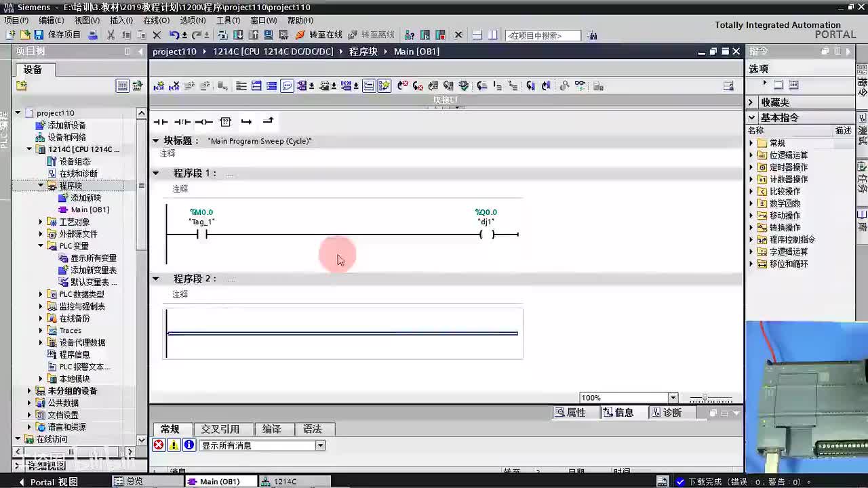The width and height of the screenshot is (868, 488).
Task: Collapse 程序段 1 network
Action: 156,174
